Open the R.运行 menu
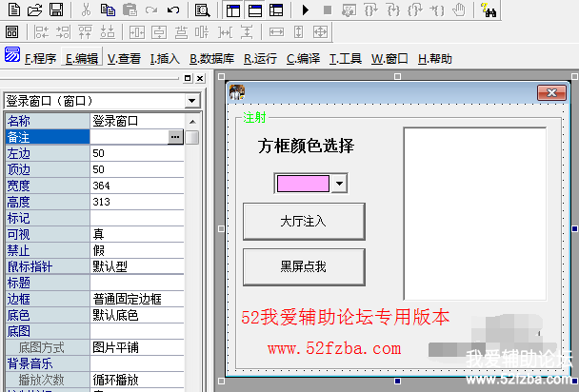This screenshot has height=392, width=579. (x=260, y=59)
